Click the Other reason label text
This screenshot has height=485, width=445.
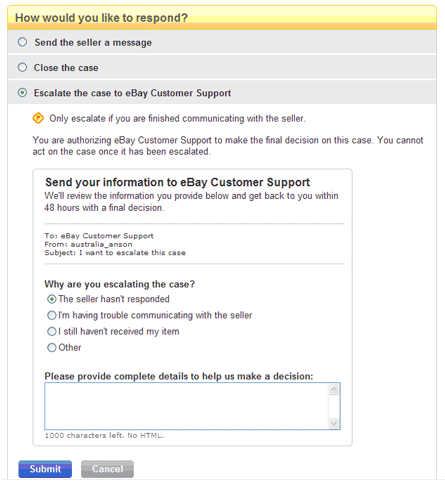(x=70, y=348)
